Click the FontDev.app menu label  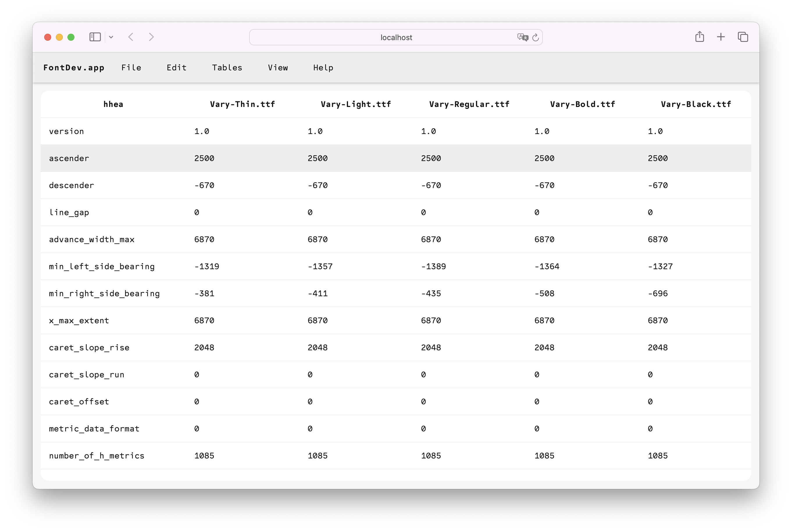pyautogui.click(x=74, y=67)
